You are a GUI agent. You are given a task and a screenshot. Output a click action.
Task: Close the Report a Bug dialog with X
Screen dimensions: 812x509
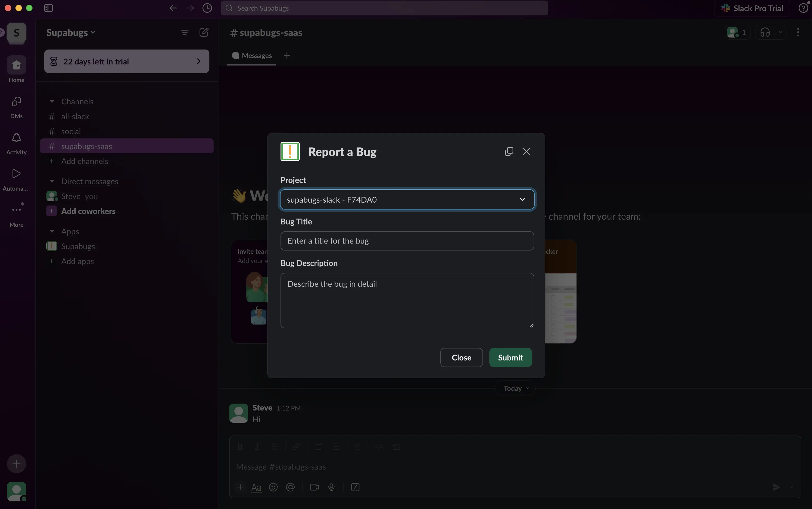point(526,151)
